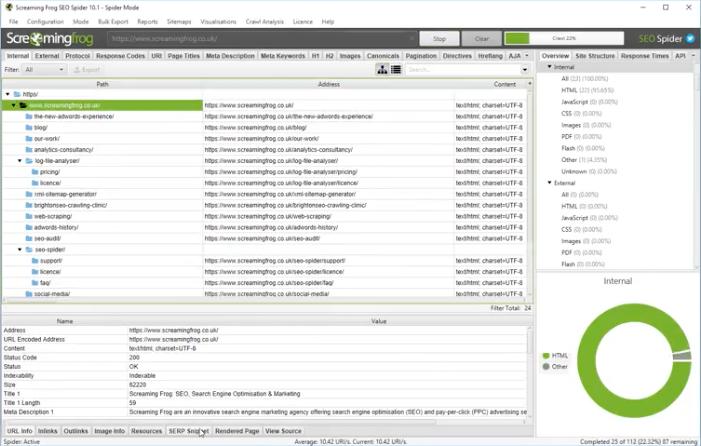This screenshot has height=446, width=701.
Task: Show more main tabs overflow arrow
Action: pyautogui.click(x=527, y=56)
